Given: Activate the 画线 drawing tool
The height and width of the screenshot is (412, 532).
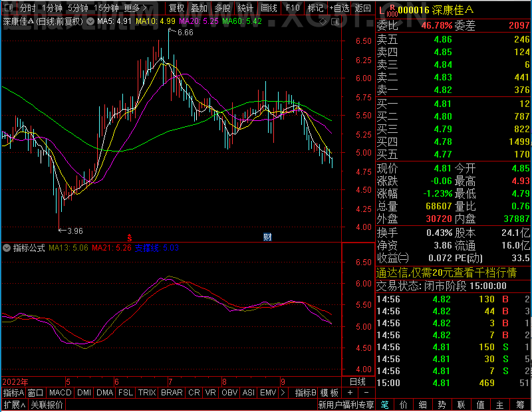Looking at the screenshot, I should pos(269,8).
